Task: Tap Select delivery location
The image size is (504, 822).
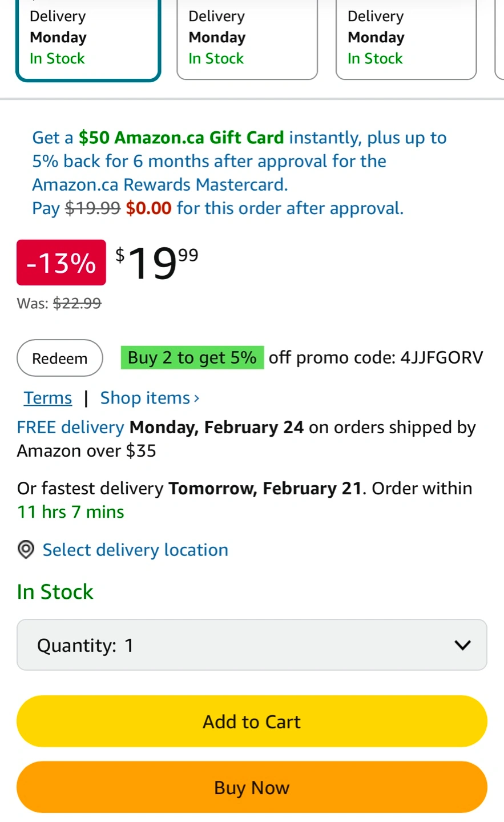Action: tap(135, 550)
